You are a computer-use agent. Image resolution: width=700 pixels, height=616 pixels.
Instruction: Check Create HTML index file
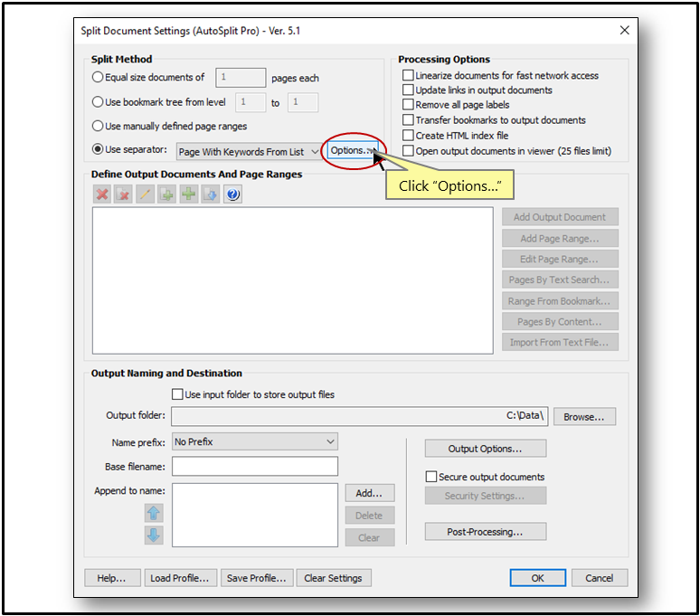click(x=408, y=136)
